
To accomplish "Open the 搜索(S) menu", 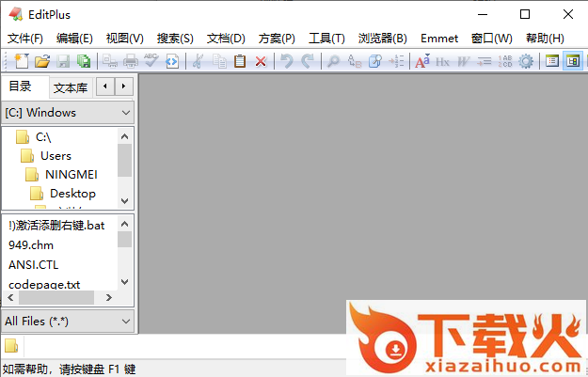I will pos(175,39).
